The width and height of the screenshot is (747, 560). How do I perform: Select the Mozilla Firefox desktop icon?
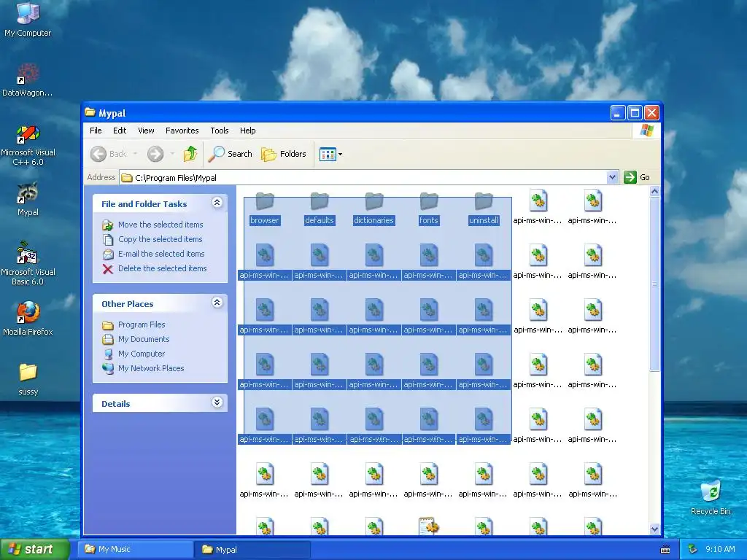coord(28,319)
